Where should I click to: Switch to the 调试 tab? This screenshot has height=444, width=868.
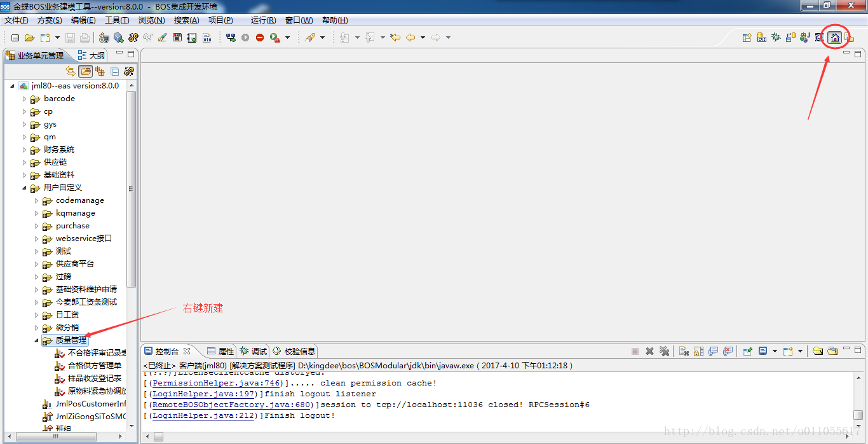click(253, 351)
